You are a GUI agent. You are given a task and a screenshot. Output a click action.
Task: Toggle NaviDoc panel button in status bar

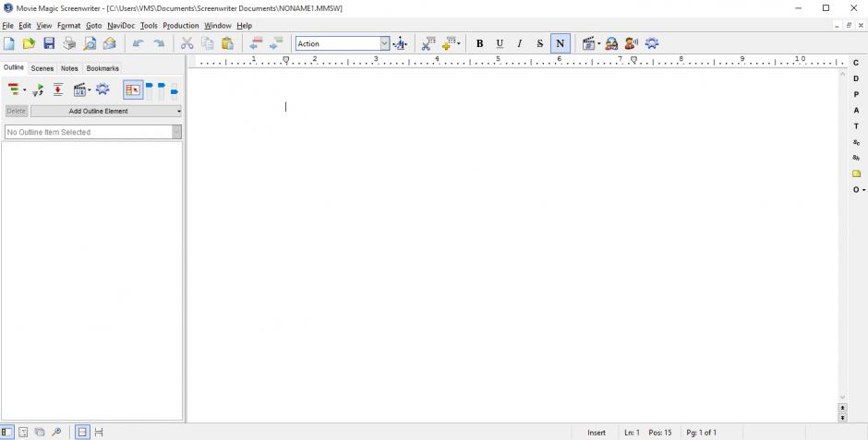pyautogui.click(x=6, y=433)
